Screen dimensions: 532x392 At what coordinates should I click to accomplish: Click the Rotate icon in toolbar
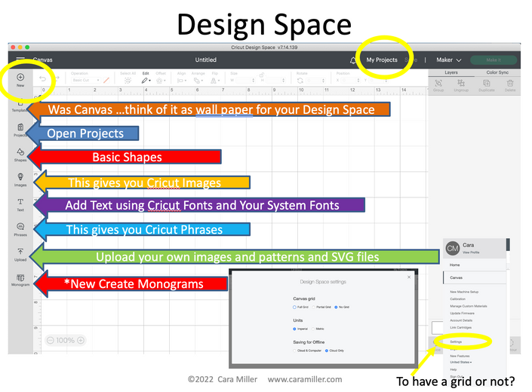tap(300, 81)
